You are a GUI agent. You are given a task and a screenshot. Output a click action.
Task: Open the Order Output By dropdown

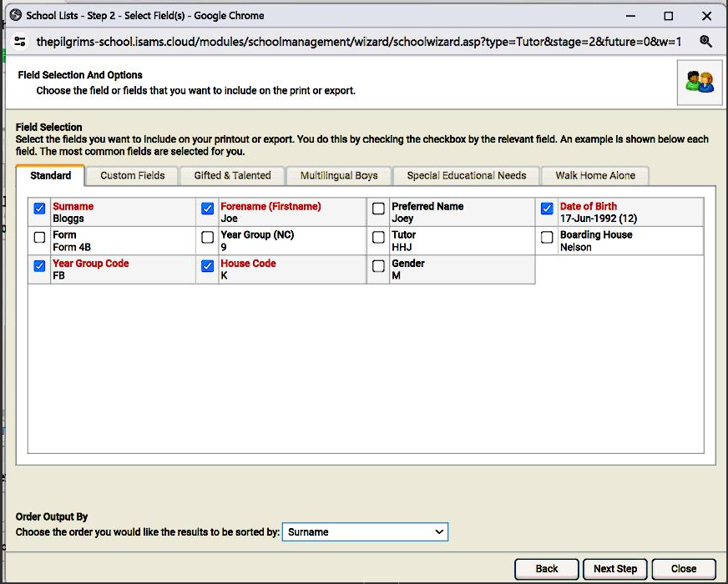[365, 532]
